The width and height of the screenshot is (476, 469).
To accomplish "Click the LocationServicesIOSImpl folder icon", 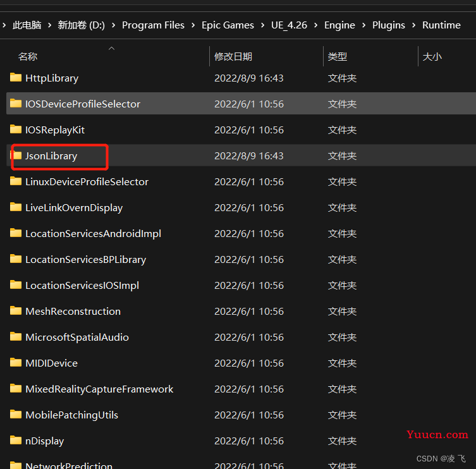I will [x=16, y=284].
